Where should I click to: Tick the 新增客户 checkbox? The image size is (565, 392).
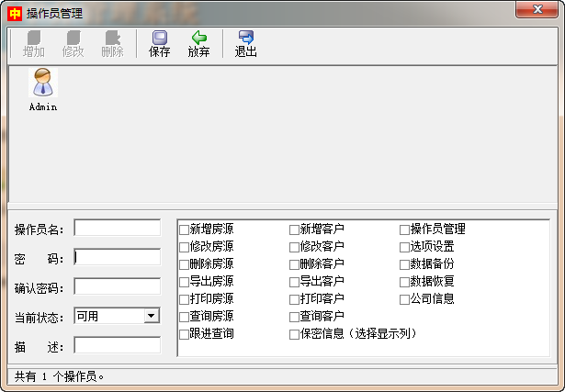coord(294,230)
